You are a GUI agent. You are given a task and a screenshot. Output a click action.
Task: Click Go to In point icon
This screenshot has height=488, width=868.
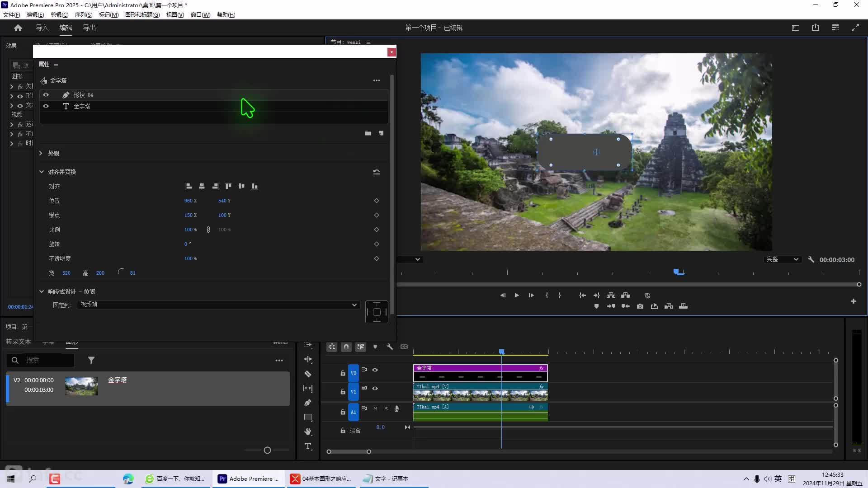coord(582,295)
